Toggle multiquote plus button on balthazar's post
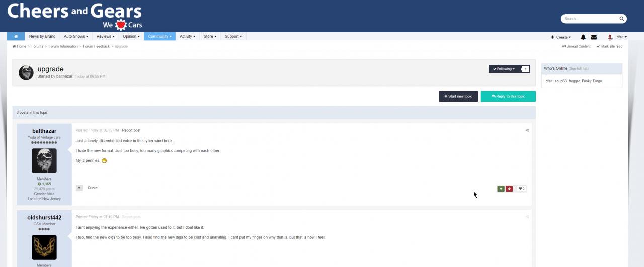Screen dimensions: 644x267 point(79,188)
